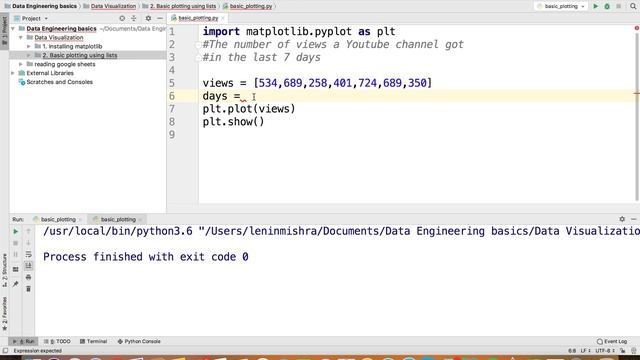Expand the 2. Basic plotting using lists arrow
Viewport: 640px width, 360px height.
click(x=29, y=56)
